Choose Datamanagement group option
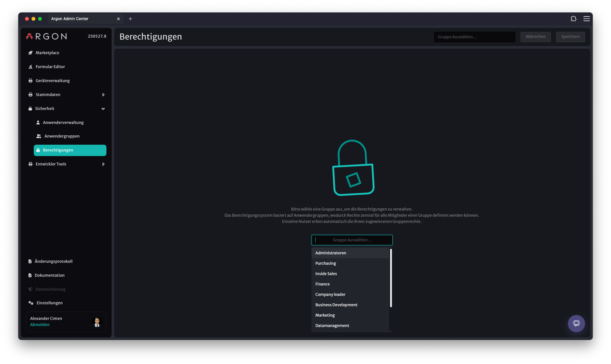 click(350, 326)
